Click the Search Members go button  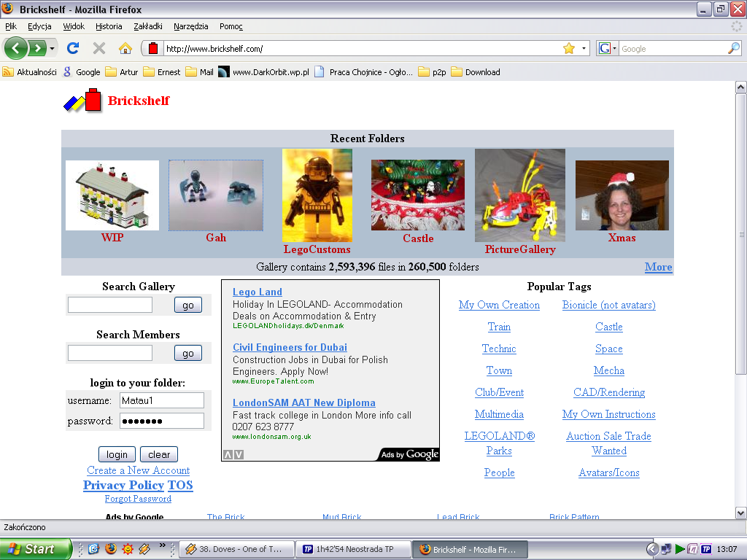click(188, 354)
